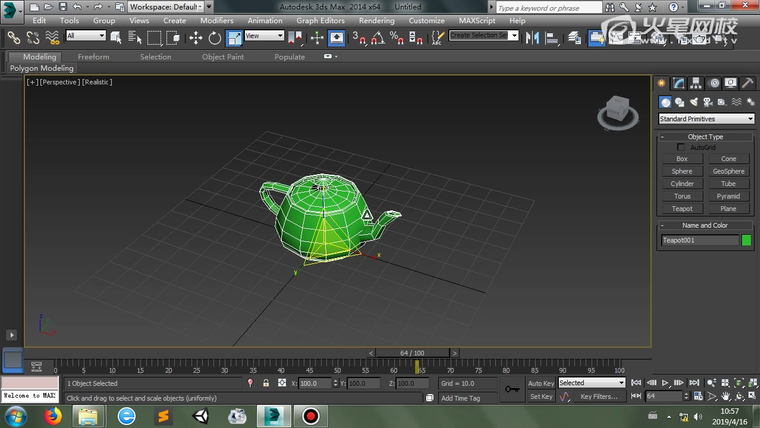Viewport: 760px width, 428px height.
Task: Enable the AutoGrid checkbox
Action: [682, 147]
